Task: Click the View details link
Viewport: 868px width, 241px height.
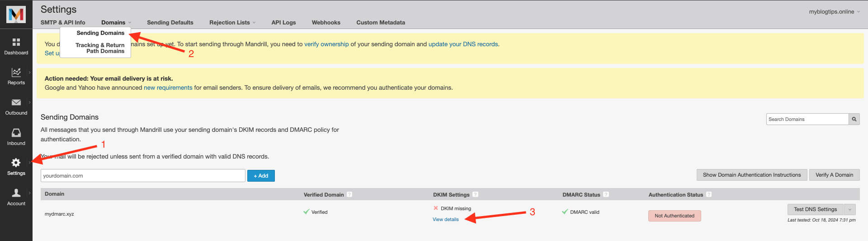Action: click(445, 220)
